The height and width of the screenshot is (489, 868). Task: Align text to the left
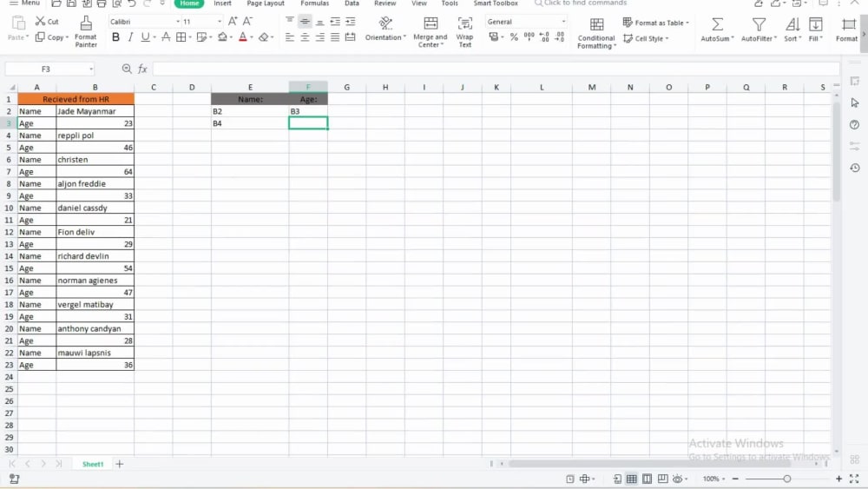coord(290,37)
